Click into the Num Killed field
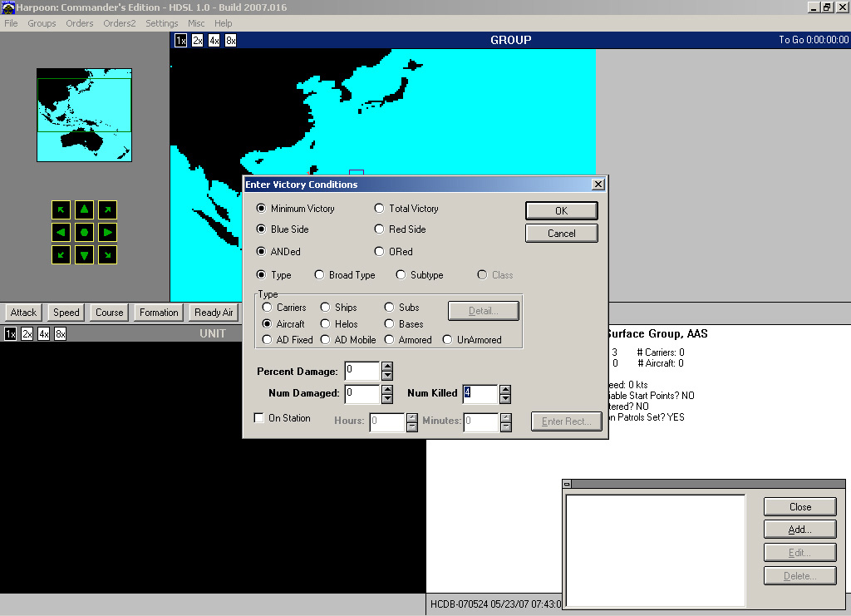Screen dimensions: 851x616 tap(480, 393)
